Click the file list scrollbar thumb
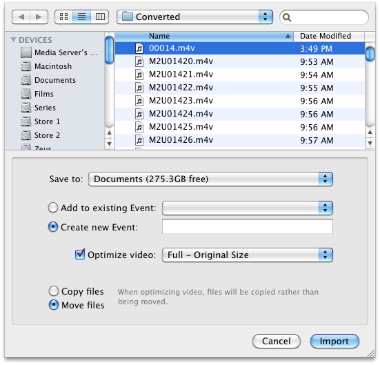 370,54
